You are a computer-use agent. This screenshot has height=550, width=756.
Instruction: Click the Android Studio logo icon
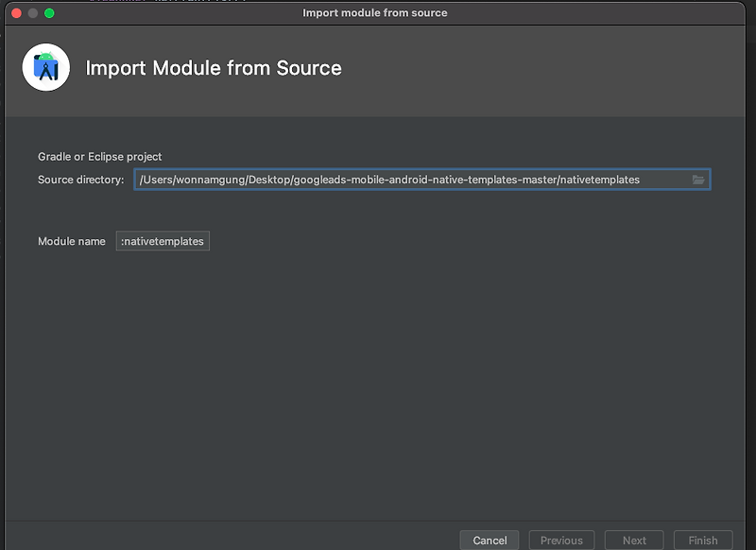coord(45,67)
